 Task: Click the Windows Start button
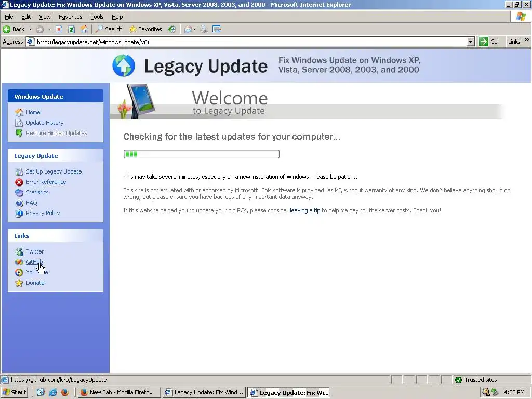click(x=14, y=392)
